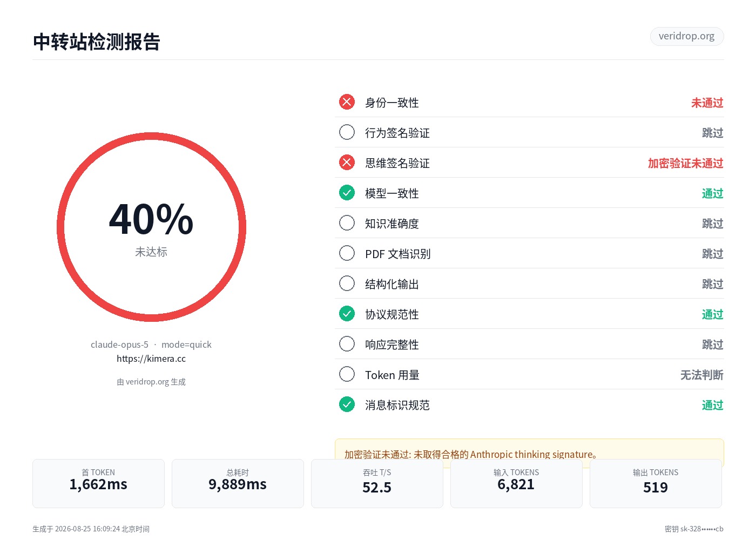Image resolution: width=756 pixels, height=540 pixels.
Task: Click the yellow 加密验证未通过 warning banner
Action: (529, 453)
